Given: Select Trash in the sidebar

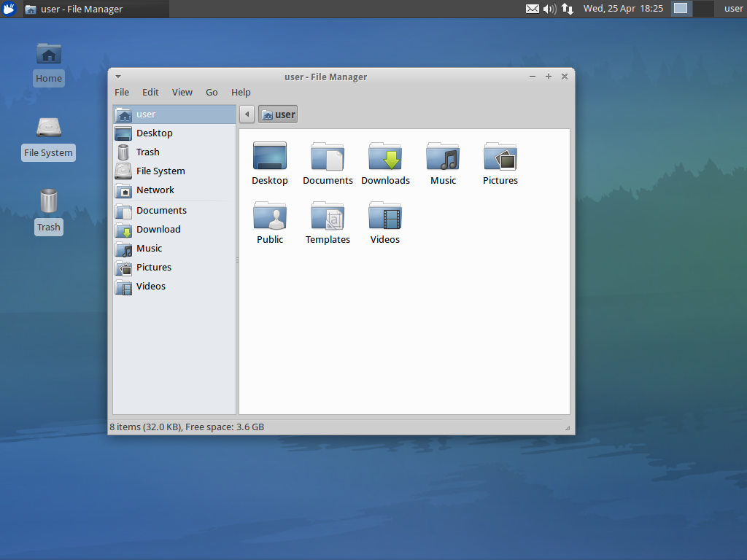Looking at the screenshot, I should [147, 152].
